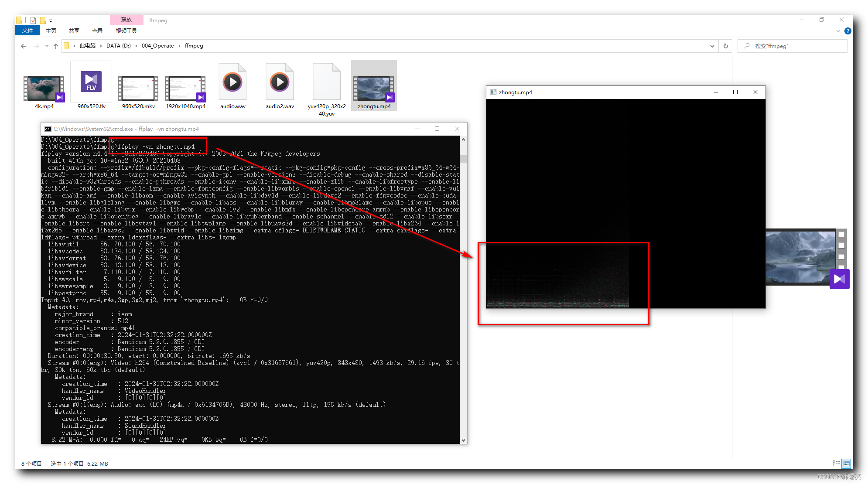Open the blue Help question-mark icon
868x484 pixels.
[847, 31]
